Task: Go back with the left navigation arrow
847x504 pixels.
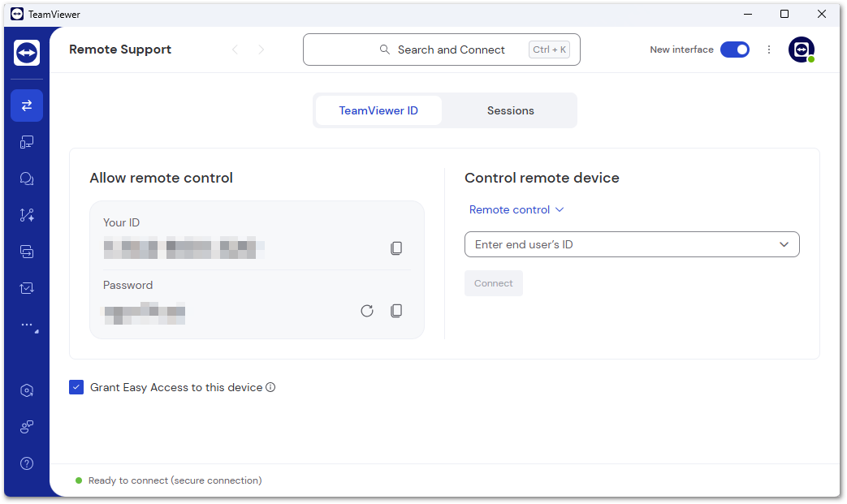Action: pos(235,50)
